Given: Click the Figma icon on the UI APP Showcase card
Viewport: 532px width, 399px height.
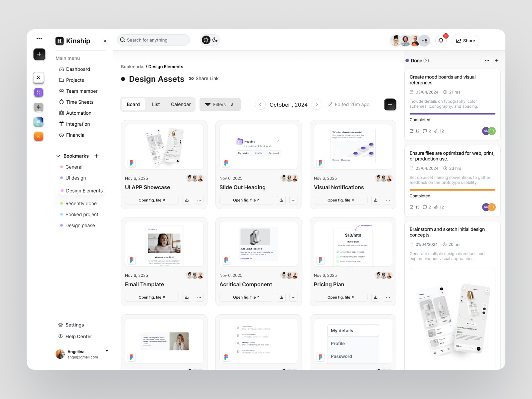Looking at the screenshot, I should (x=131, y=163).
